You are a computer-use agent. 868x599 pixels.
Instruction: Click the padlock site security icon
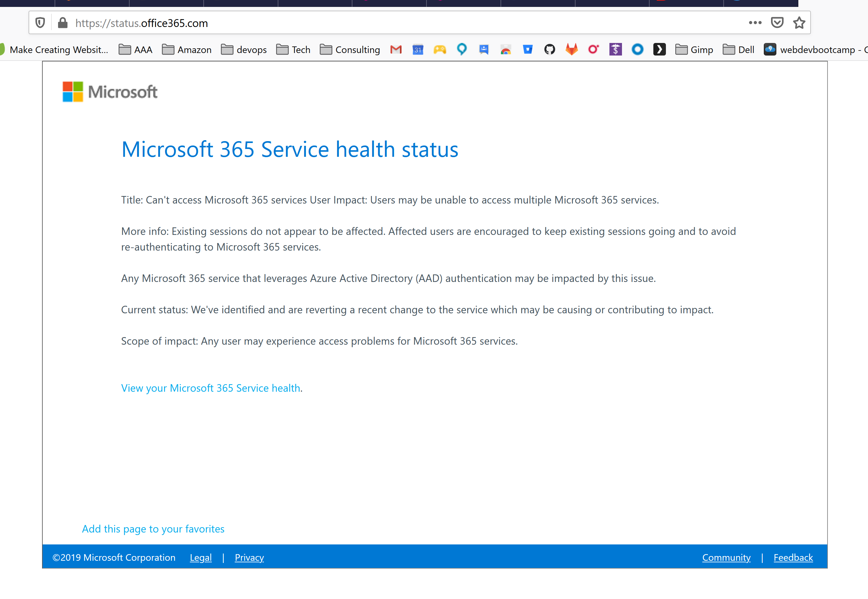[63, 23]
